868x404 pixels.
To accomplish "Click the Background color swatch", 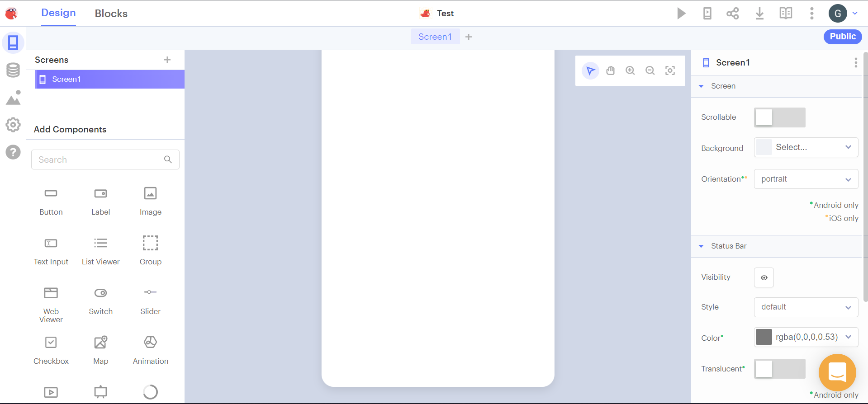I will click(764, 147).
